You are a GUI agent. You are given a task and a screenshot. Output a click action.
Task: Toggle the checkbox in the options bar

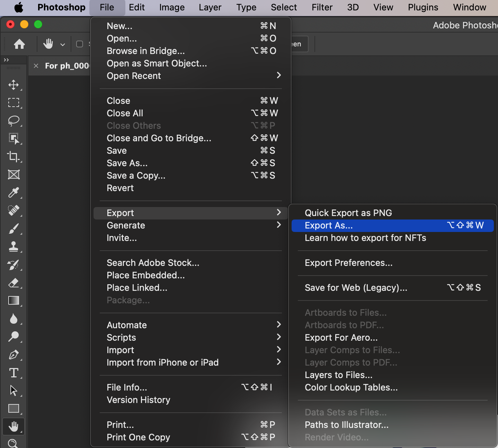click(x=80, y=44)
